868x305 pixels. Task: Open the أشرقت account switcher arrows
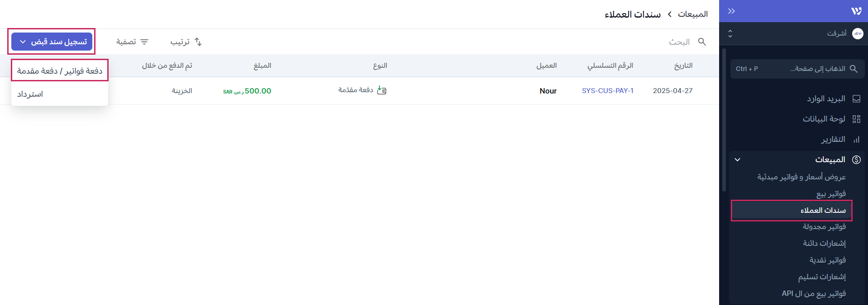pyautogui.click(x=730, y=33)
